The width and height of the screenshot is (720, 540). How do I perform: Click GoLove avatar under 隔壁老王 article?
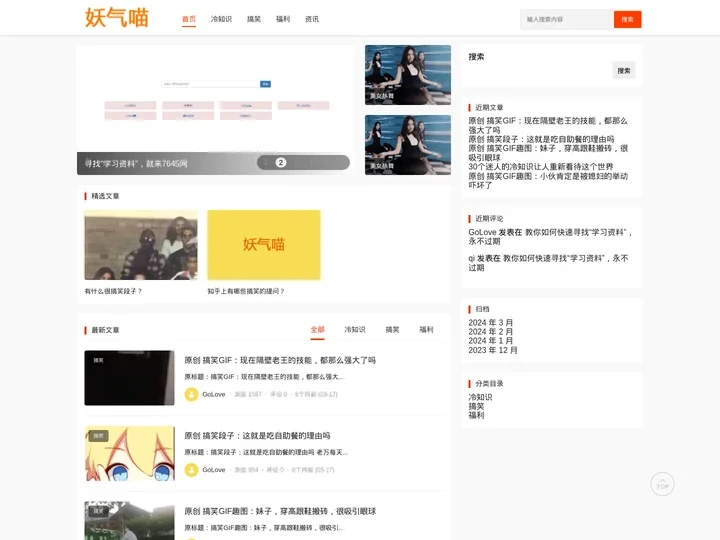(191, 394)
